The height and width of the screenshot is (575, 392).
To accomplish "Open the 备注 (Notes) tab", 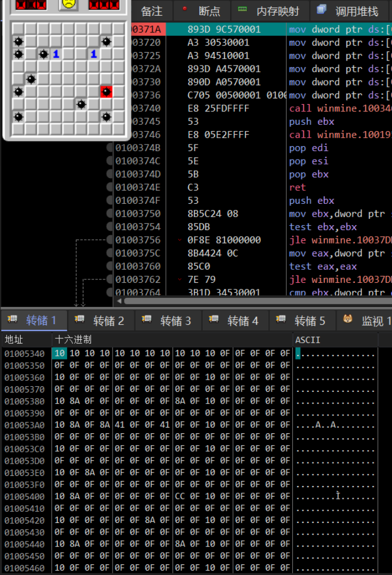I will 151,11.
